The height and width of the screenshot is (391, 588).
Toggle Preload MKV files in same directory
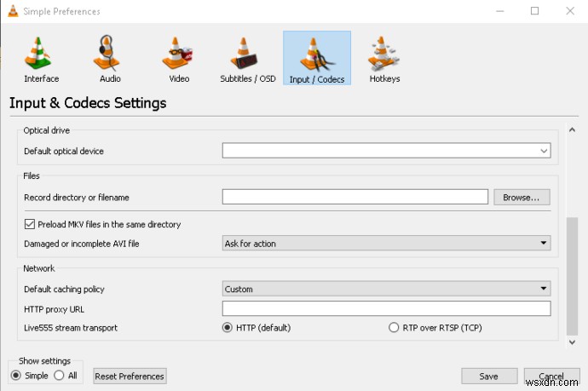[x=30, y=225]
